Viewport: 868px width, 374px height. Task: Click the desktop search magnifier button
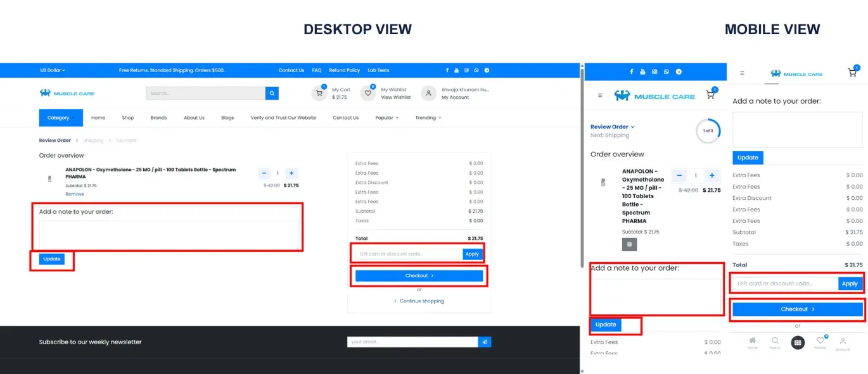click(272, 94)
